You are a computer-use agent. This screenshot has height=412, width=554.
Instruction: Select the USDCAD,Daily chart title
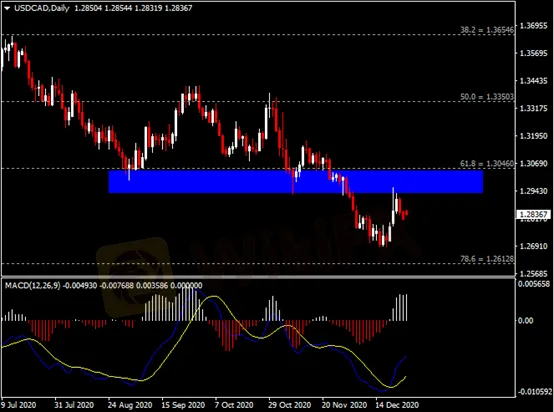point(42,8)
